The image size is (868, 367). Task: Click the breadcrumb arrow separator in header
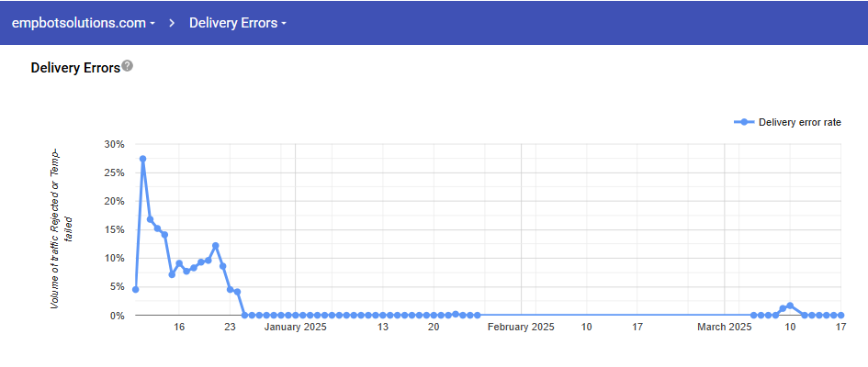click(172, 23)
